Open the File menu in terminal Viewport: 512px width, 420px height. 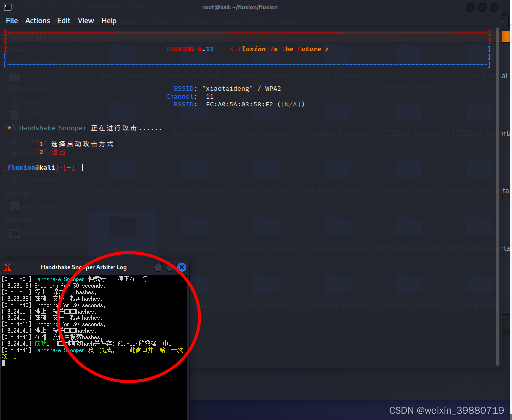click(12, 21)
